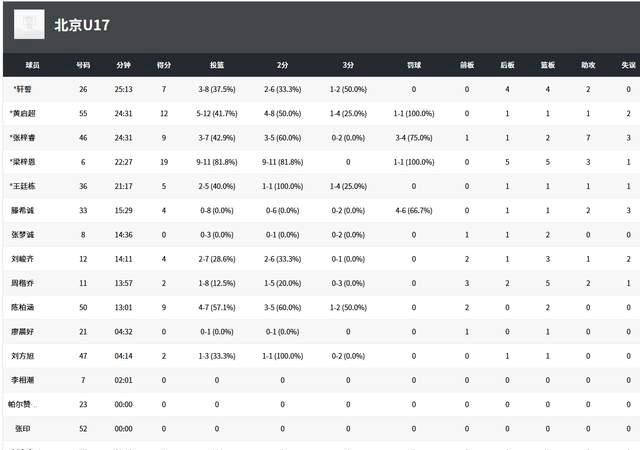Click the 投篮 column header
640x450 pixels.
217,65
